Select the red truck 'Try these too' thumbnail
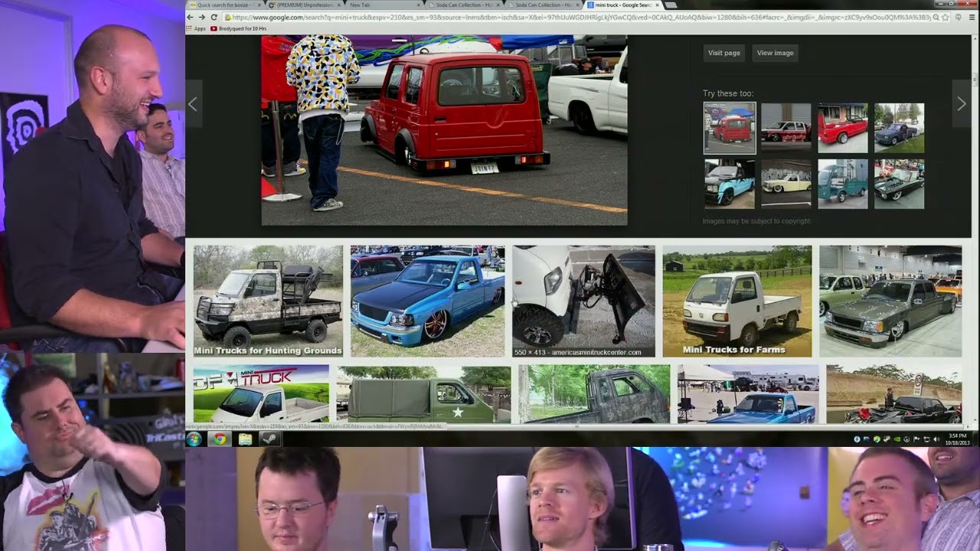This screenshot has width=980, height=551. 730,128
